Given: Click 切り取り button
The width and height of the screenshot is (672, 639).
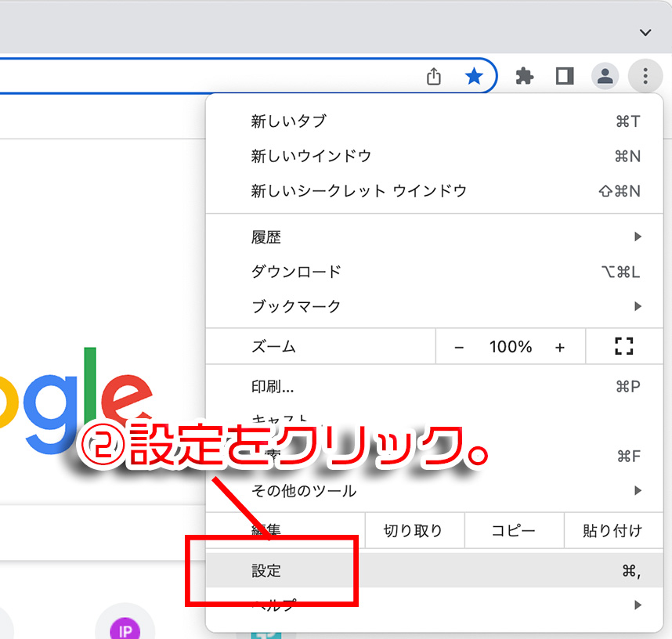Looking at the screenshot, I should [414, 531].
